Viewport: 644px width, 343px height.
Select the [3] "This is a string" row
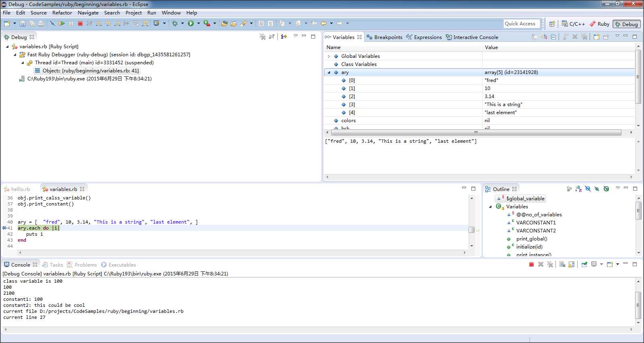(x=480, y=105)
